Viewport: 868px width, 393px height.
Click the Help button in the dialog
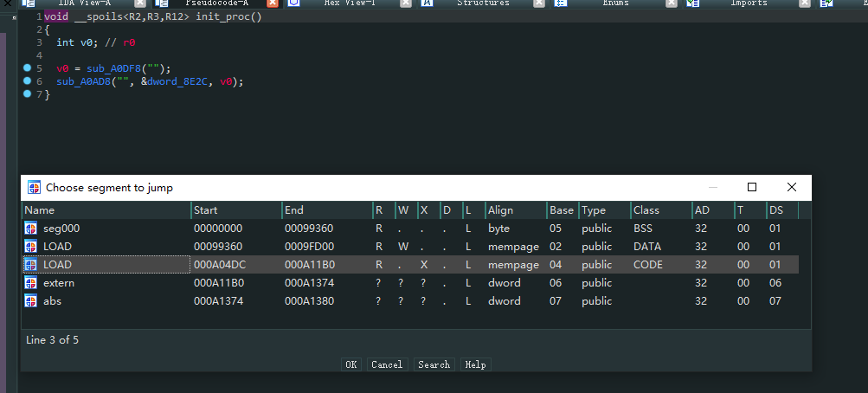point(475,364)
